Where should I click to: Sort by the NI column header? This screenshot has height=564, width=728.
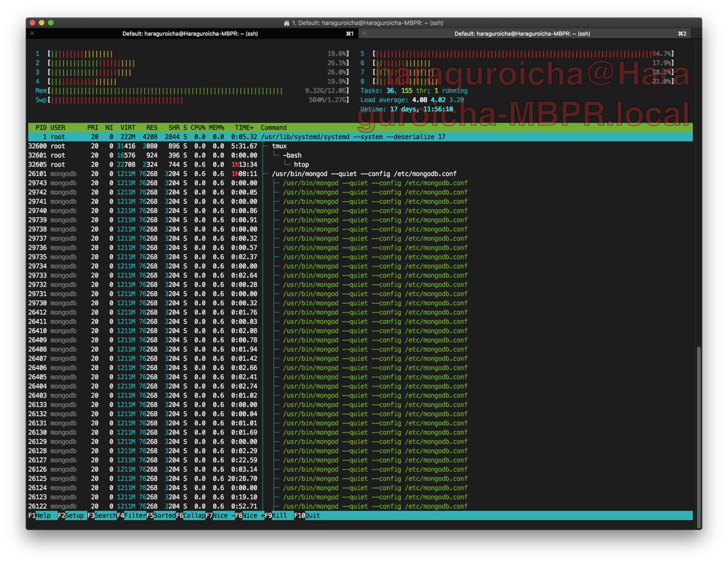[x=109, y=127]
